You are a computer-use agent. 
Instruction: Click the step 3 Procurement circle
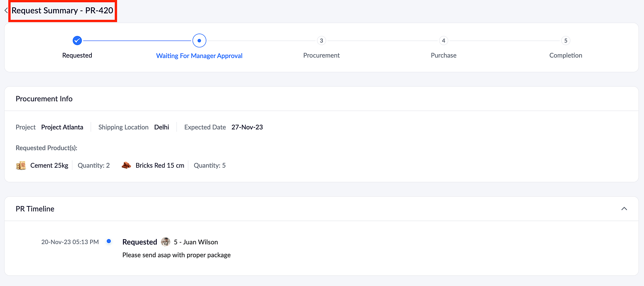321,41
